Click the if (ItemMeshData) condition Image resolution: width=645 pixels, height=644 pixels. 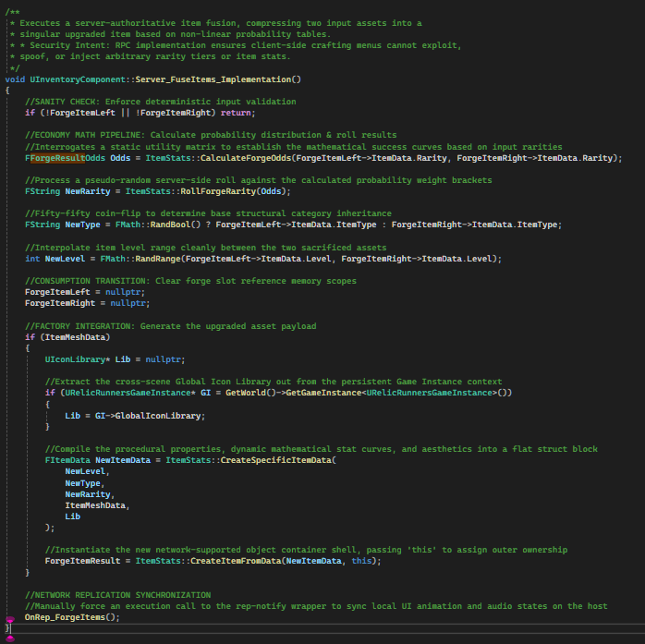click(67, 337)
